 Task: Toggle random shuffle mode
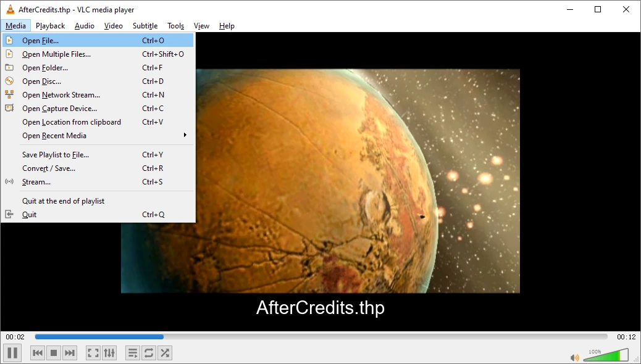165,353
